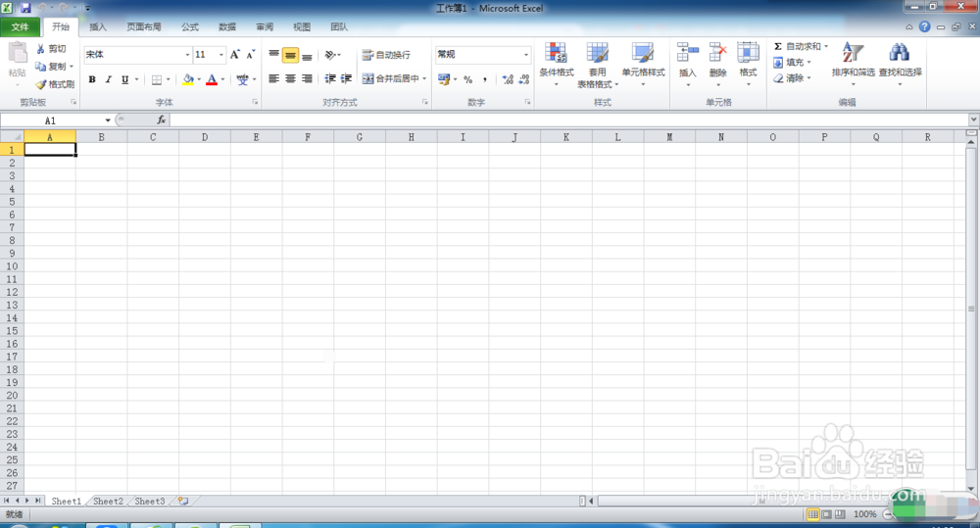Click the Excel Help question mark icon

click(x=924, y=26)
